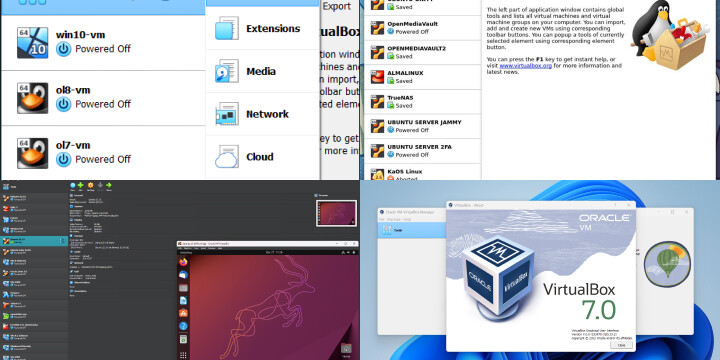Click the win10-vm power state icon
Screen dimensions: 720x360
click(63, 49)
